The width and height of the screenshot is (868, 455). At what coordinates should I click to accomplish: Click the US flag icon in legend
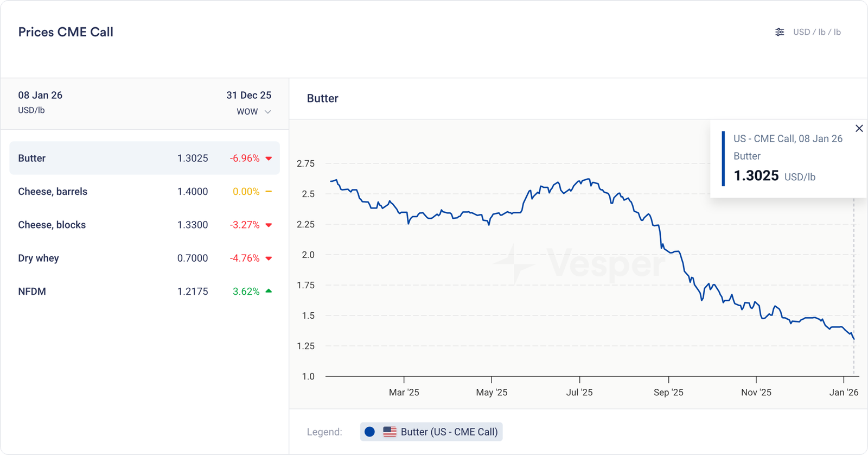[390, 432]
